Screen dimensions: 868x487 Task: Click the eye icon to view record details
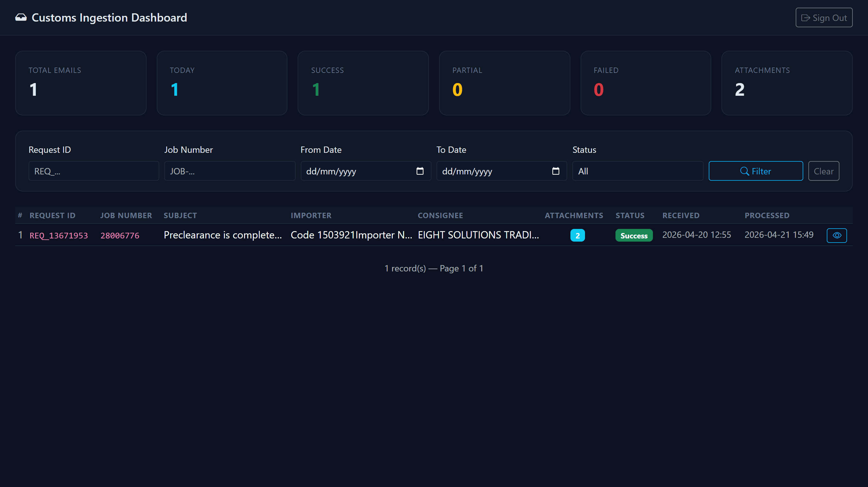click(x=837, y=235)
